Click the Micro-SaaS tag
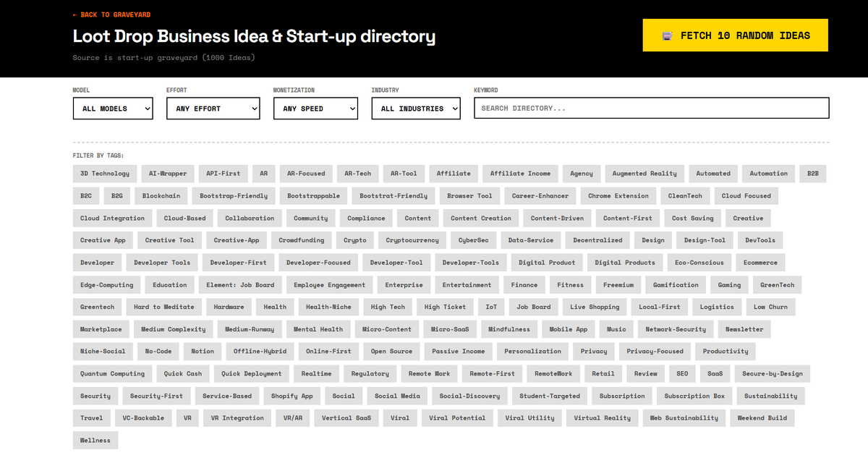868x455 pixels. tap(450, 329)
